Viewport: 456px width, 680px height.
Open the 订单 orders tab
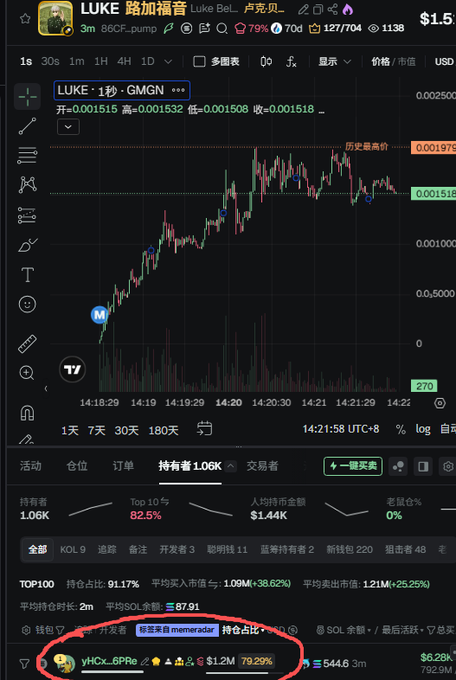(x=123, y=466)
